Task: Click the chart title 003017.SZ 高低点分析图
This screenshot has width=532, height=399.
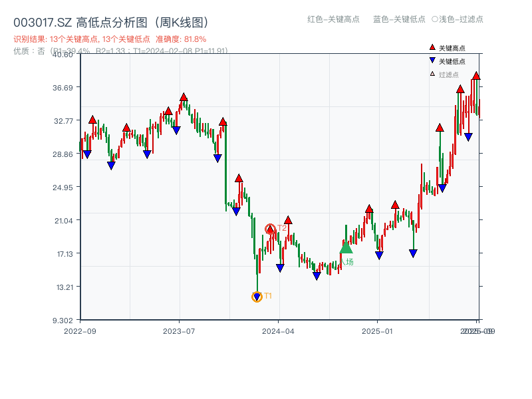Action: pos(111,23)
